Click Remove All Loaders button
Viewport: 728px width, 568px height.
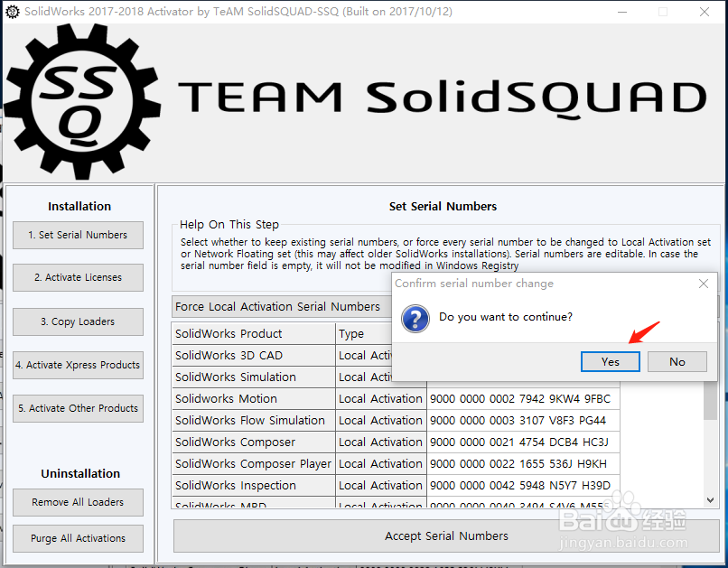coord(78,502)
